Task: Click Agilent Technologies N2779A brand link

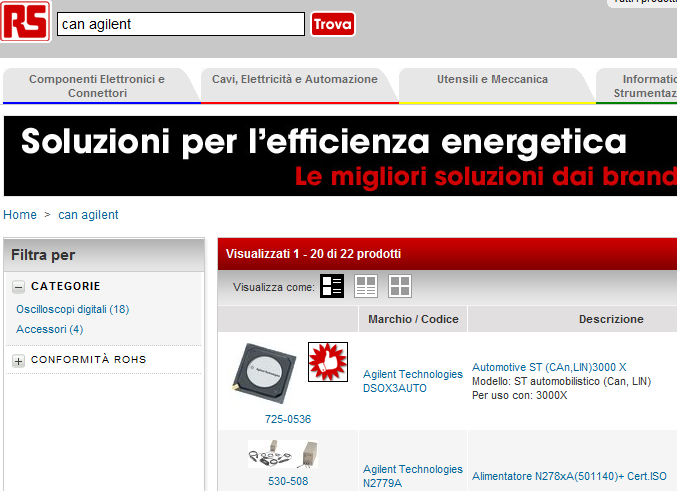Action: pos(413,476)
